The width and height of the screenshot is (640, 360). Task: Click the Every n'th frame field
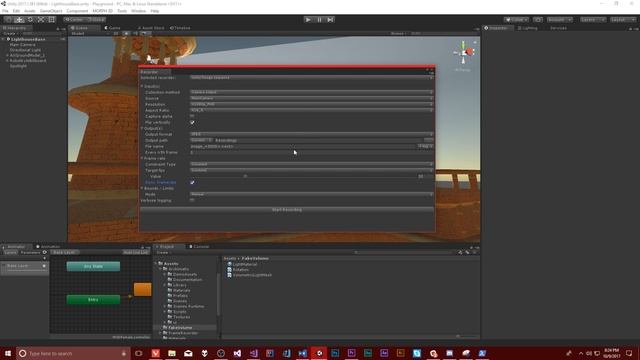pyautogui.click(x=311, y=152)
